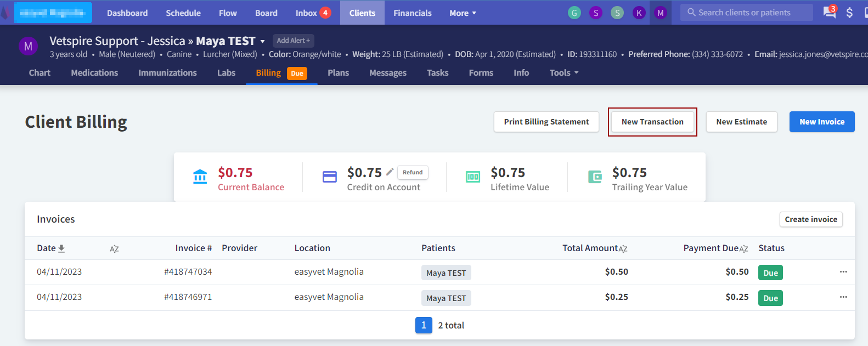Open the Immunizations tab
This screenshot has width=868, height=346.
click(x=167, y=73)
